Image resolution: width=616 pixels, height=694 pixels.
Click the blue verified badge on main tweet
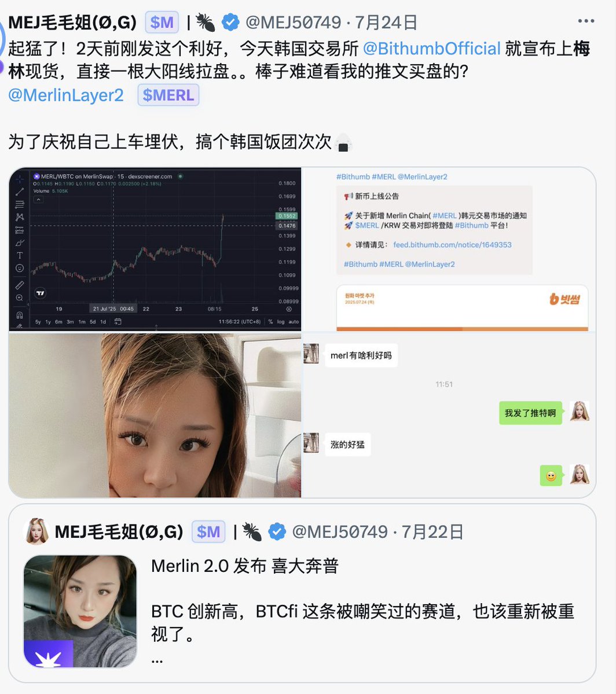pyautogui.click(x=230, y=22)
